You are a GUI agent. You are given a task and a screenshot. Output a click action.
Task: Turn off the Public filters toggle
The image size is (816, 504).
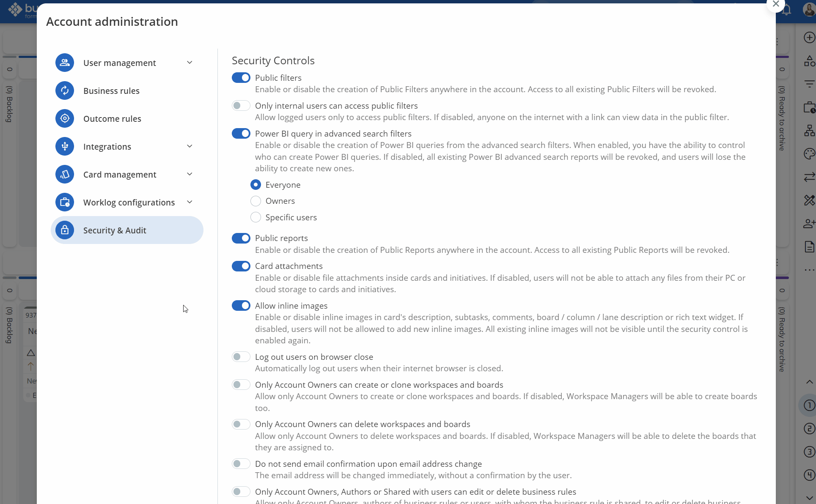point(241,78)
